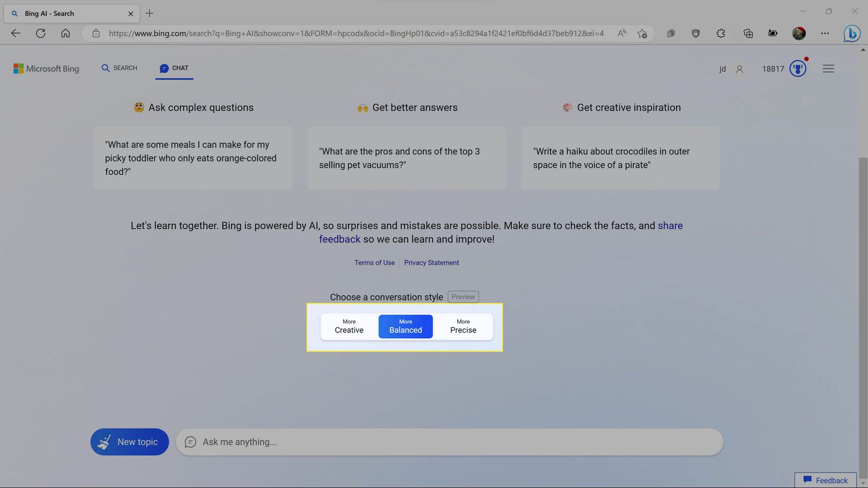Image resolution: width=868 pixels, height=488 pixels.
Task: Open browser Settings and more ellipsis menu
Action: pos(825,34)
